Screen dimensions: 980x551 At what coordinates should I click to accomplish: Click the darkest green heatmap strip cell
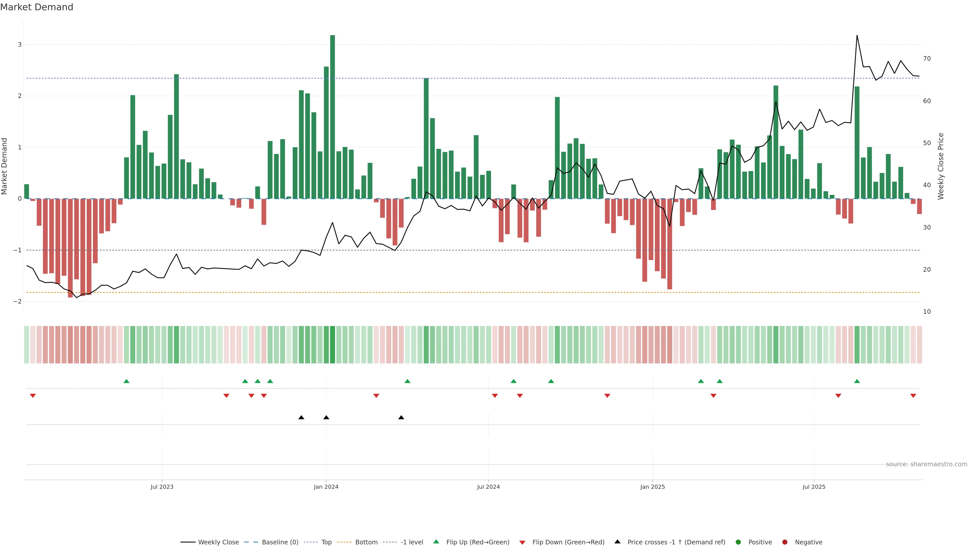(332, 345)
